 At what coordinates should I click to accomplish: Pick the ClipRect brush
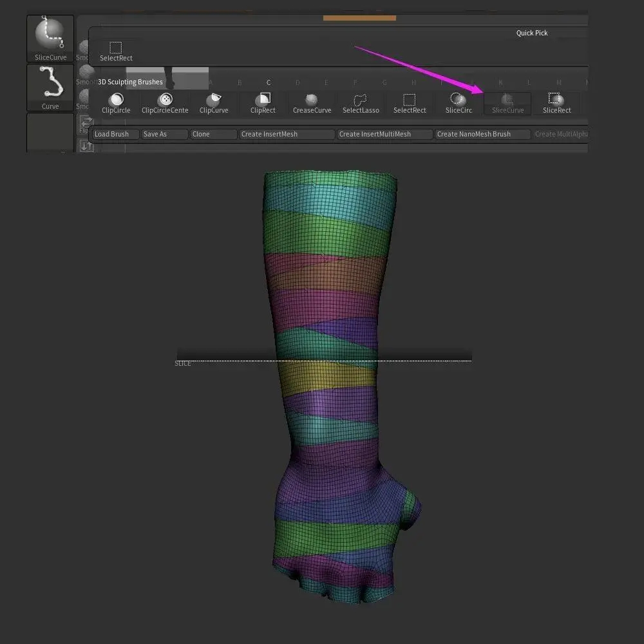click(263, 104)
